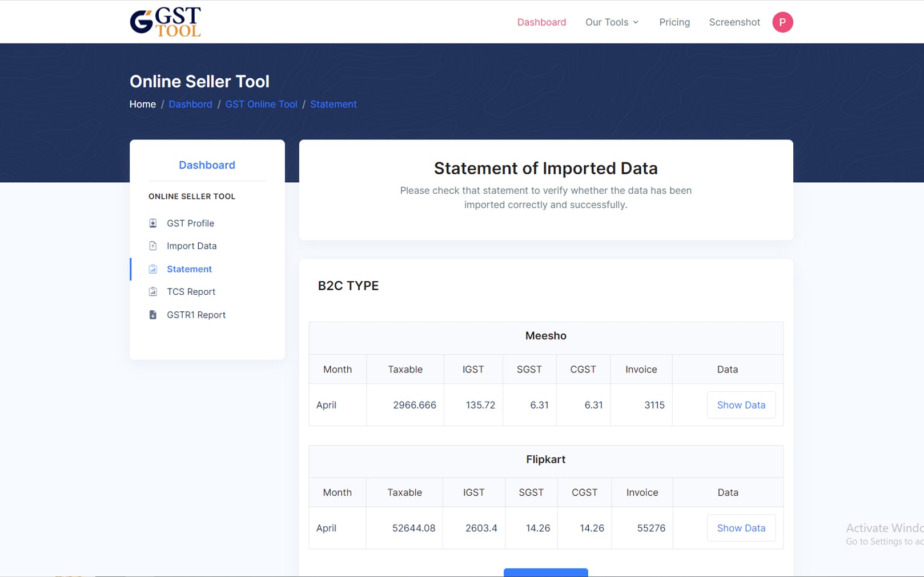Screen dimensions: 924x577
Task: Select GST Profile in sidebar
Action: pyautogui.click(x=190, y=223)
